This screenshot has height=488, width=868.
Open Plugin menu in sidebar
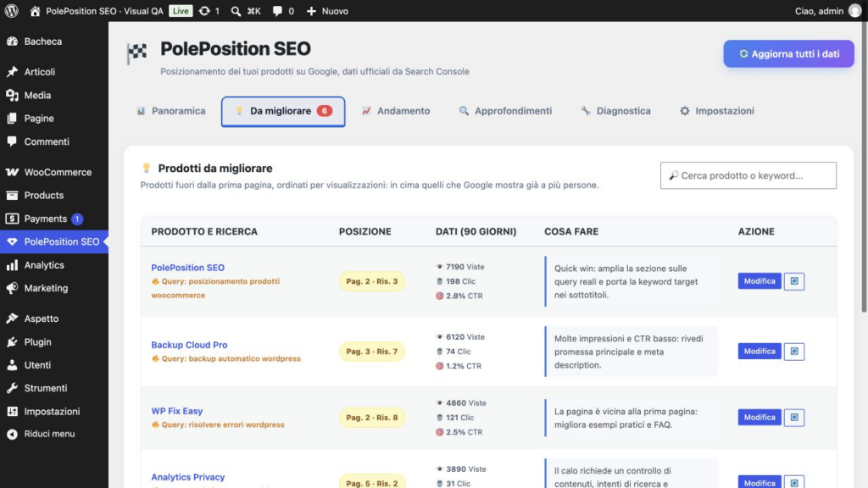coord(54,342)
